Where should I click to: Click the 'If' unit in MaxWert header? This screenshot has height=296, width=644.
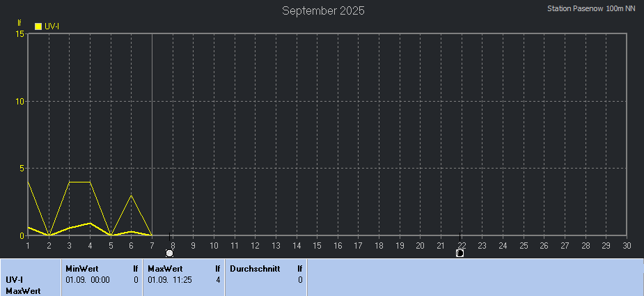[x=218, y=269]
